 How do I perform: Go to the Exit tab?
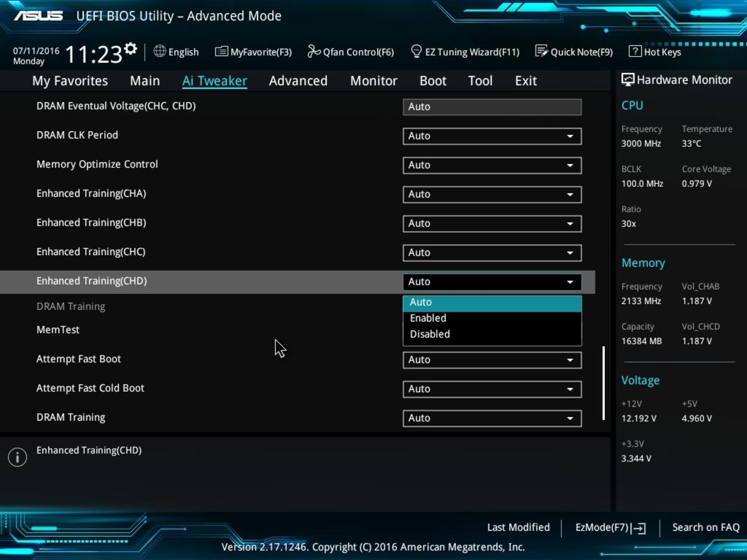click(526, 81)
